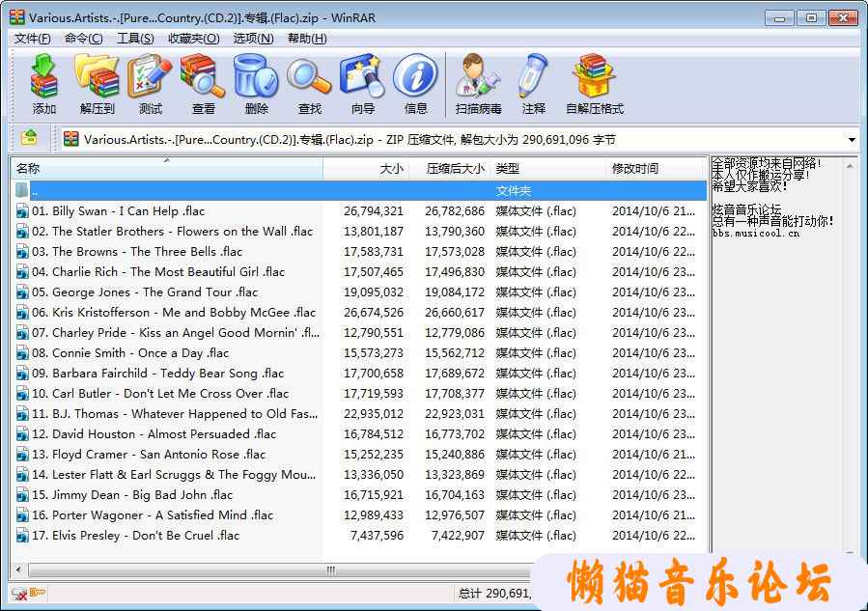The height and width of the screenshot is (611, 868).
Task: Open the File (文件) menu
Action: 33,39
